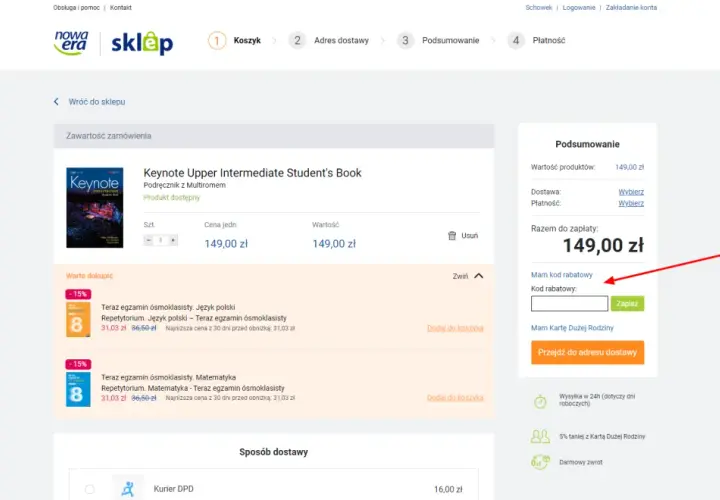Expand Mam Kartę Dużej Rodziny option
720x500 pixels.
point(572,328)
